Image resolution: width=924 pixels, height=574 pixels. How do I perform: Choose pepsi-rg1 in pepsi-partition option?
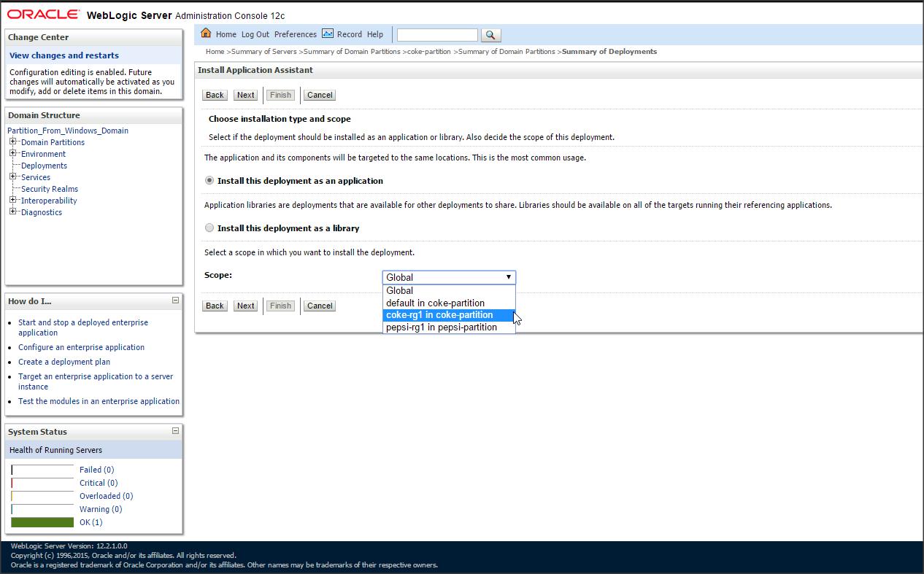[x=449, y=327]
